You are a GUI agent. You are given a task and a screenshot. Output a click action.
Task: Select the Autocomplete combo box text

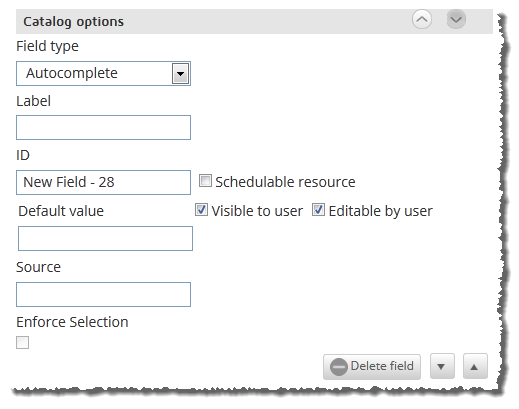click(x=72, y=73)
